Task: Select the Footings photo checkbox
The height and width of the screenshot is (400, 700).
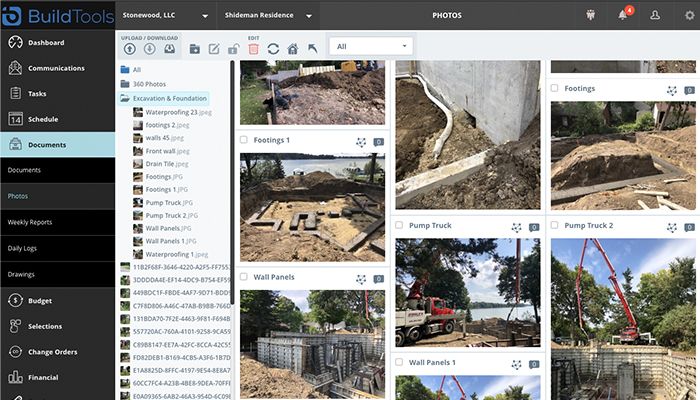Action: (x=554, y=88)
